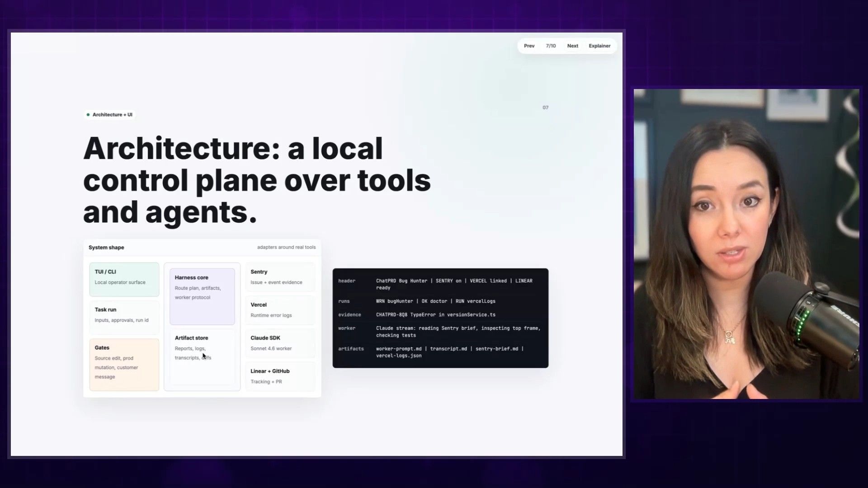Select the Sentry adapter card
The height and width of the screenshot is (488, 868).
280,277
